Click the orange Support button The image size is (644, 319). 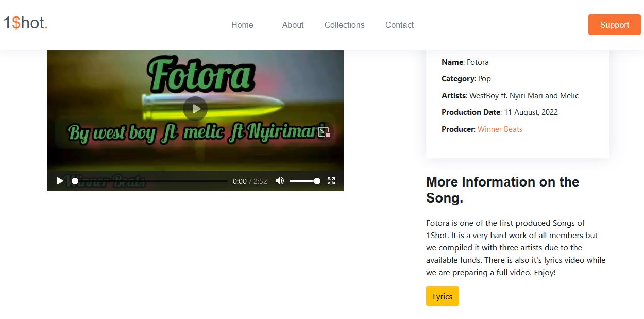(x=614, y=25)
